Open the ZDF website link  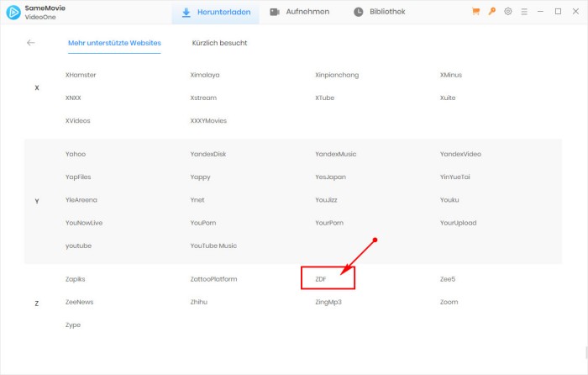point(321,279)
